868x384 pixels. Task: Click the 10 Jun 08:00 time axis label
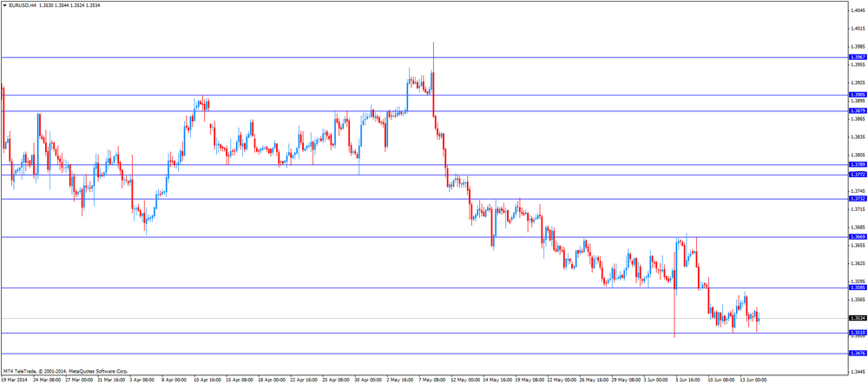(x=722, y=381)
